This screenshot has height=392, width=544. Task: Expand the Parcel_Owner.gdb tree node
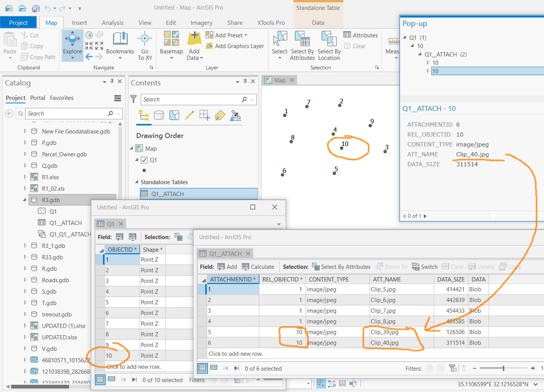pos(25,154)
